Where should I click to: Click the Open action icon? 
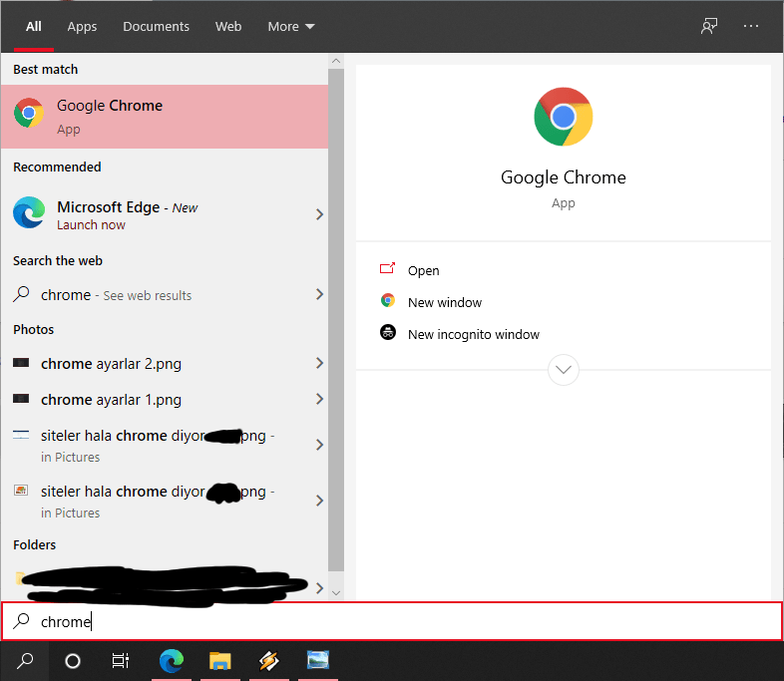pyautogui.click(x=387, y=269)
